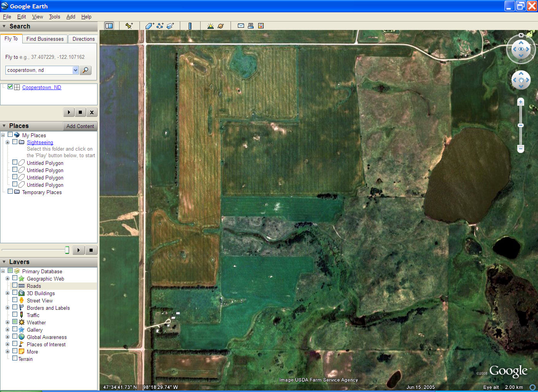The height and width of the screenshot is (392, 538).
Task: Check the Sightseeing folder checkbox
Action: (x=15, y=142)
